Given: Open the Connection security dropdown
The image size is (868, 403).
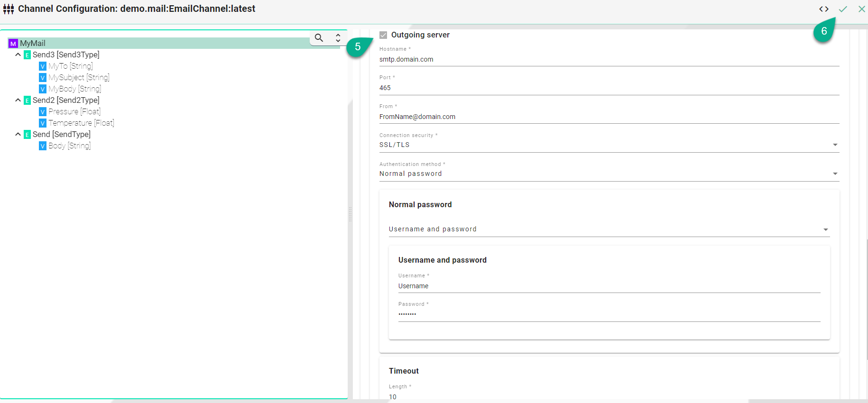Looking at the screenshot, I should tap(609, 145).
